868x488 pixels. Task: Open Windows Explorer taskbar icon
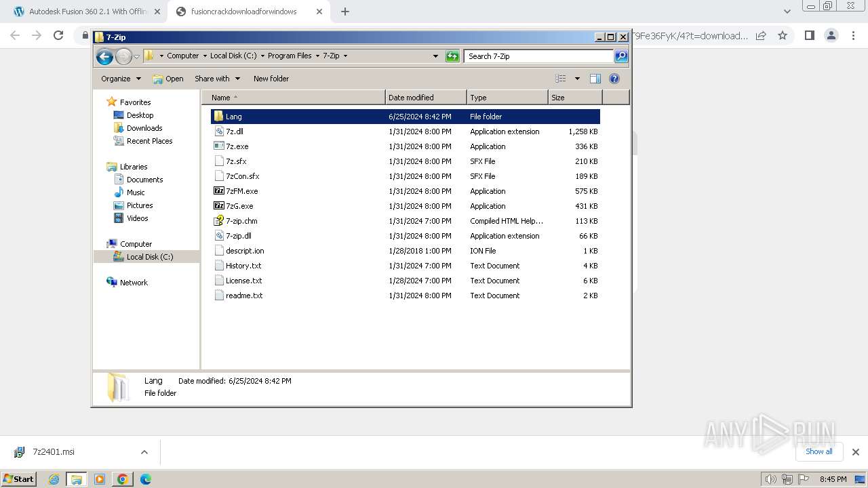tap(77, 479)
